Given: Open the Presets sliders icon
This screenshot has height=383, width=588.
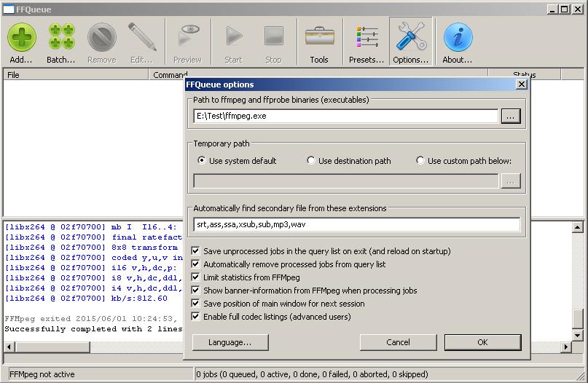Looking at the screenshot, I should pos(367,36).
